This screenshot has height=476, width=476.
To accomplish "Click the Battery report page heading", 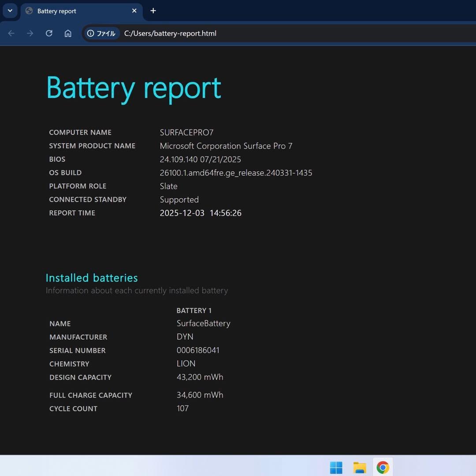I will click(134, 88).
